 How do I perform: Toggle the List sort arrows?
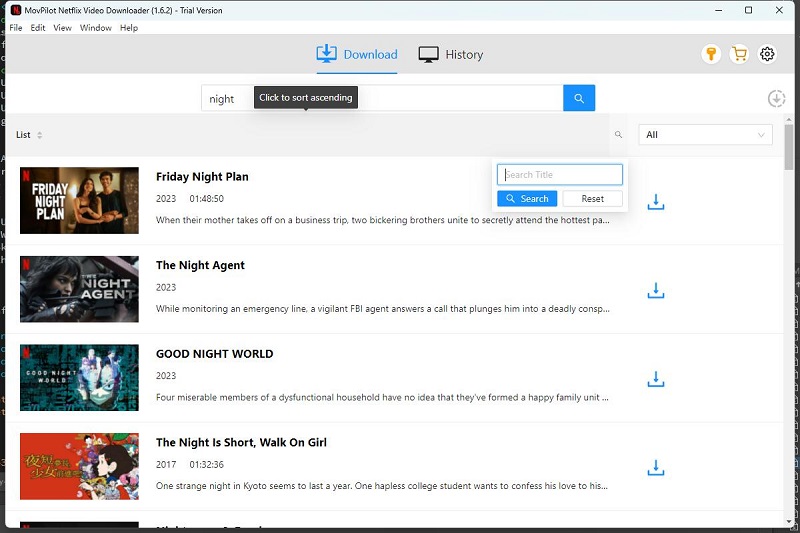(x=39, y=135)
